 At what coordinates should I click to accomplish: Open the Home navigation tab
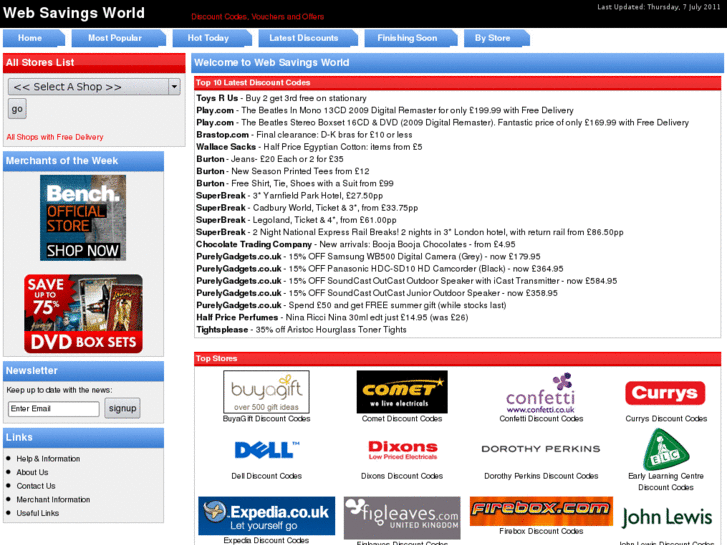tap(33, 38)
